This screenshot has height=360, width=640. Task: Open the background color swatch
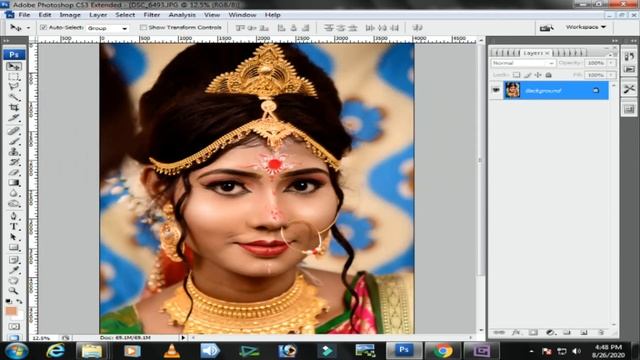(19, 316)
